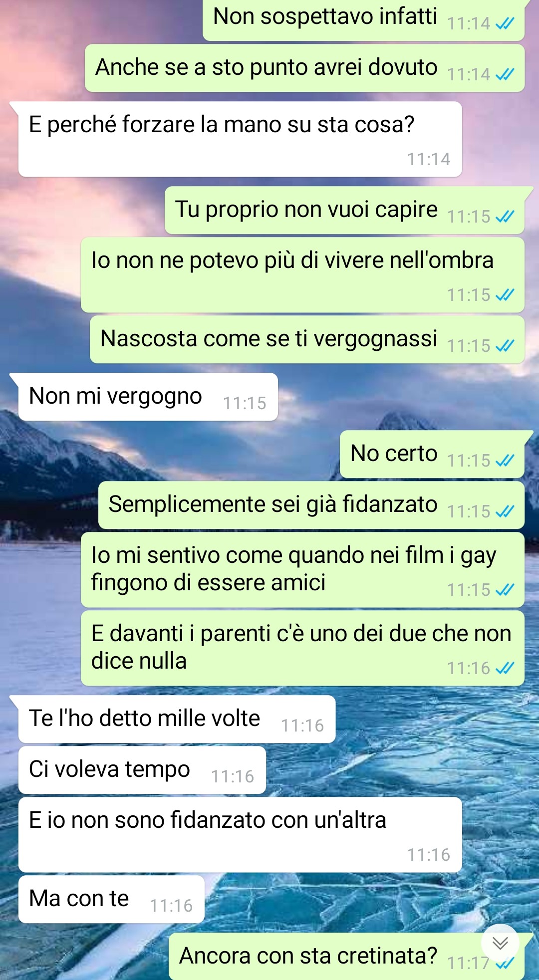Image resolution: width=539 pixels, height=980 pixels.
Task: Click the 11:14 timestamp on received message
Action: tap(429, 159)
